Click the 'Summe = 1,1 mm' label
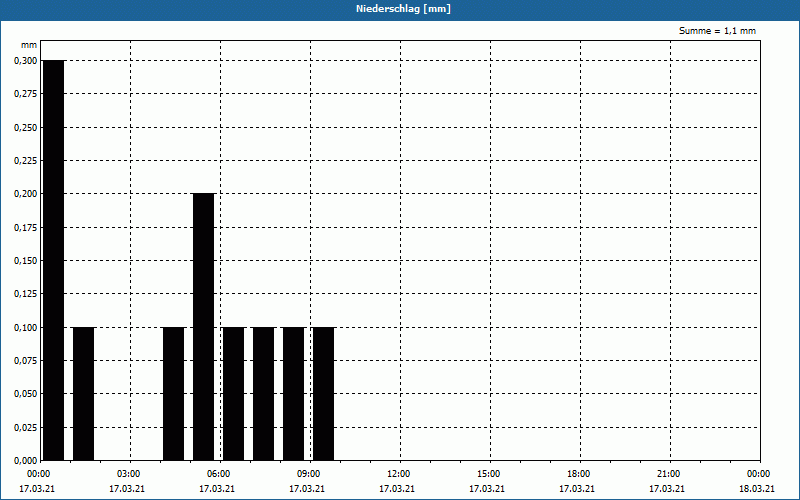This screenshot has height=500, width=800. point(717,31)
